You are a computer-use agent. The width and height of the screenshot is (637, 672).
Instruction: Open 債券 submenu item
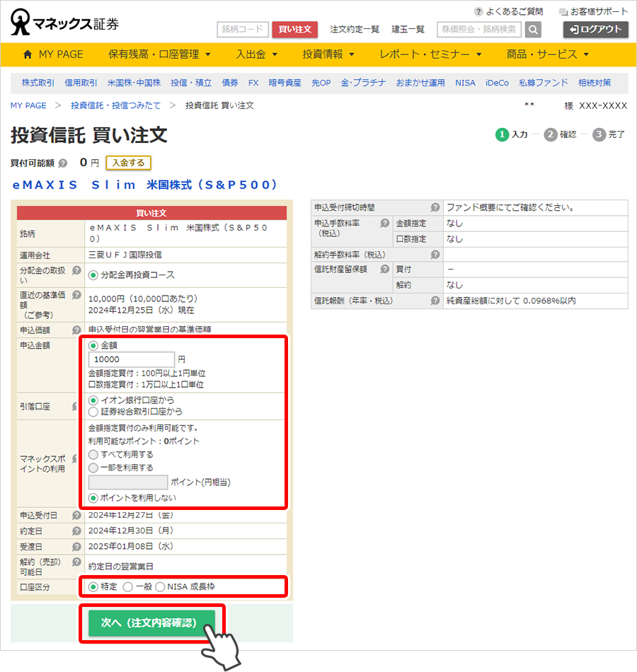[x=230, y=83]
